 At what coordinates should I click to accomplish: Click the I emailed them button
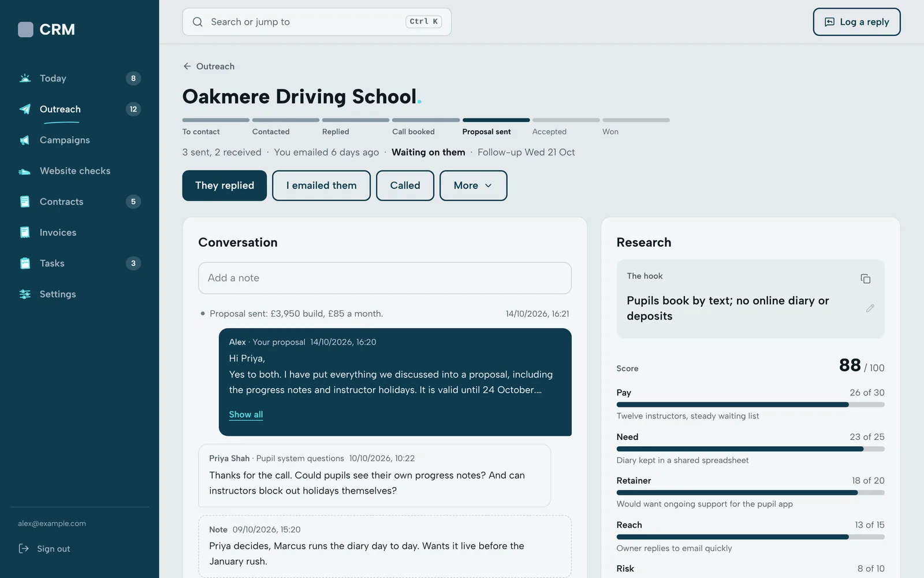coord(321,186)
